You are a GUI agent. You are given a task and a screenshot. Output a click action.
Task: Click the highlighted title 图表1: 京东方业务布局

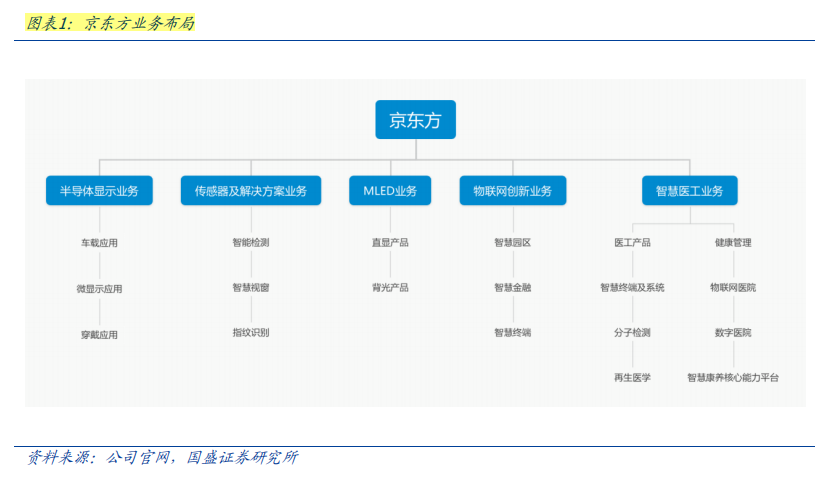click(x=110, y=23)
